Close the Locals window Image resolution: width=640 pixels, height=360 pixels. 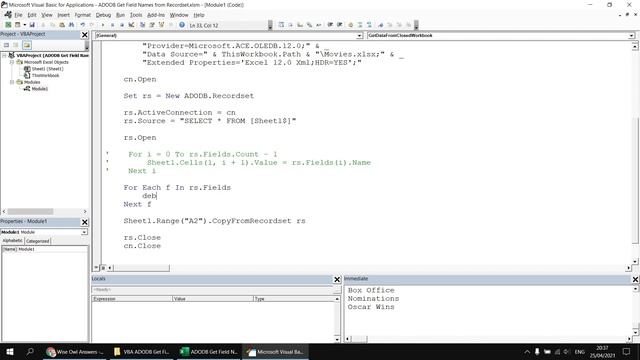(x=337, y=280)
